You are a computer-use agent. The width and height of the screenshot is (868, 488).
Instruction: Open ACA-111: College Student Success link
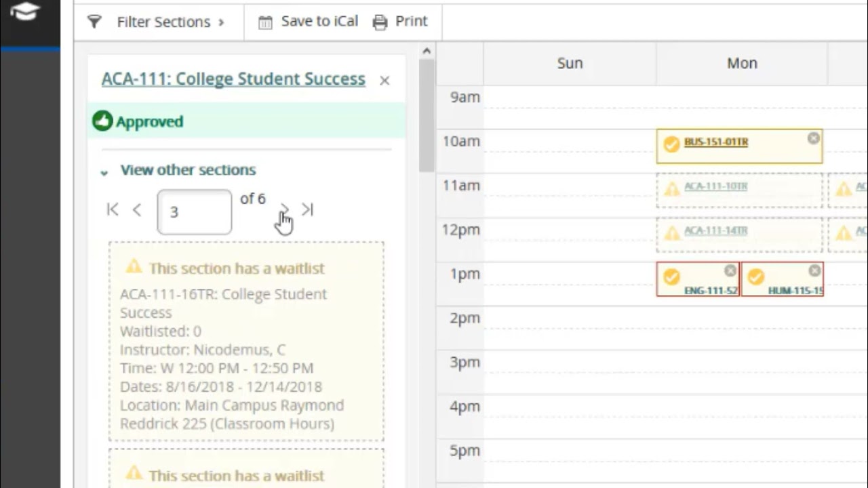tap(233, 79)
